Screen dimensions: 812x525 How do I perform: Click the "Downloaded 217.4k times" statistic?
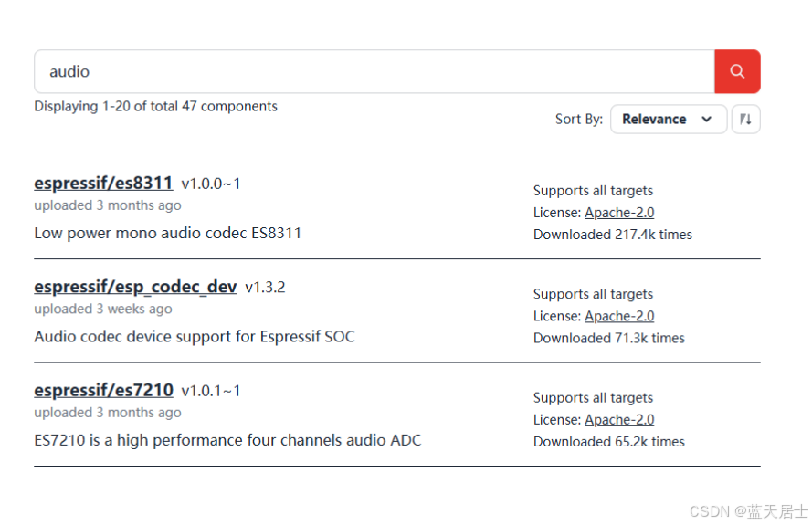(613, 235)
